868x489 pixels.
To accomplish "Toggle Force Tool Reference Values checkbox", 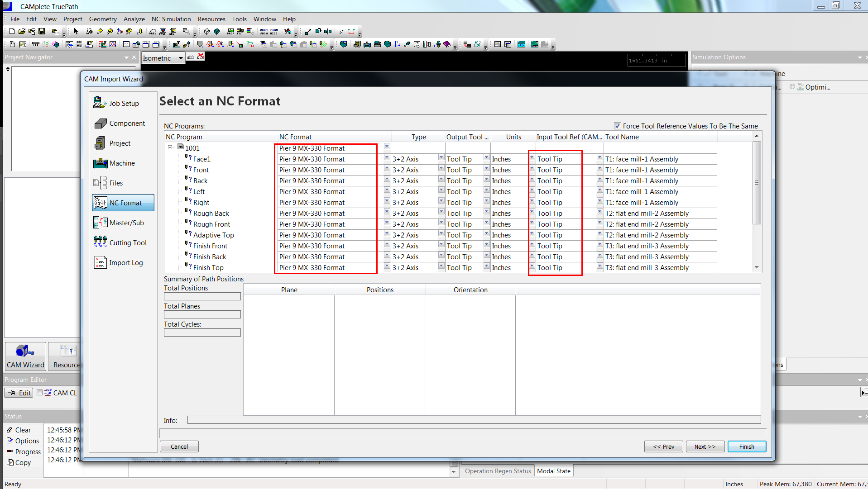I will tap(617, 126).
